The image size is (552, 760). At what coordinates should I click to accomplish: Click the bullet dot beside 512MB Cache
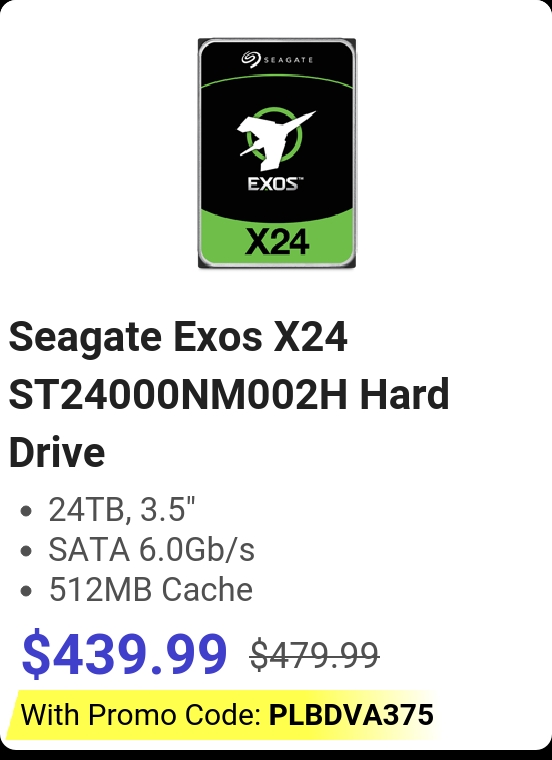pyautogui.click(x=27, y=591)
